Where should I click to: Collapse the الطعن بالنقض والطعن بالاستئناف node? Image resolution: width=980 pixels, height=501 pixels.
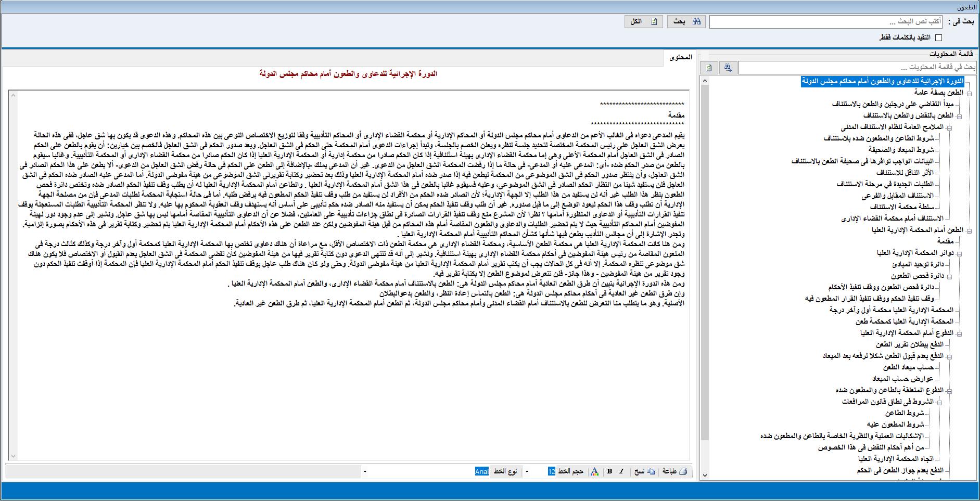[959, 116]
